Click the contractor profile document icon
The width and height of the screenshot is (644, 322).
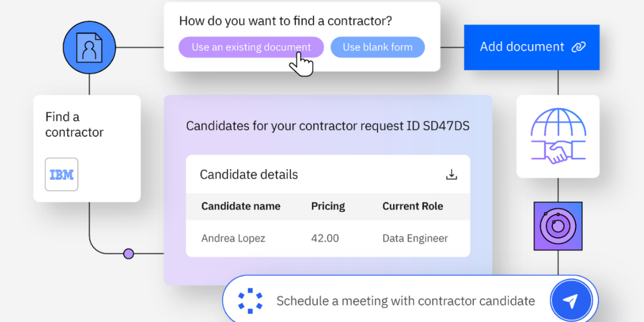89,47
